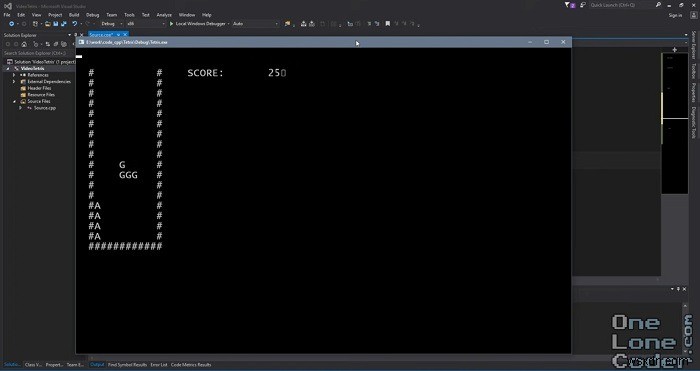Click the Navigate Backward toolbar icon

pos(11,24)
